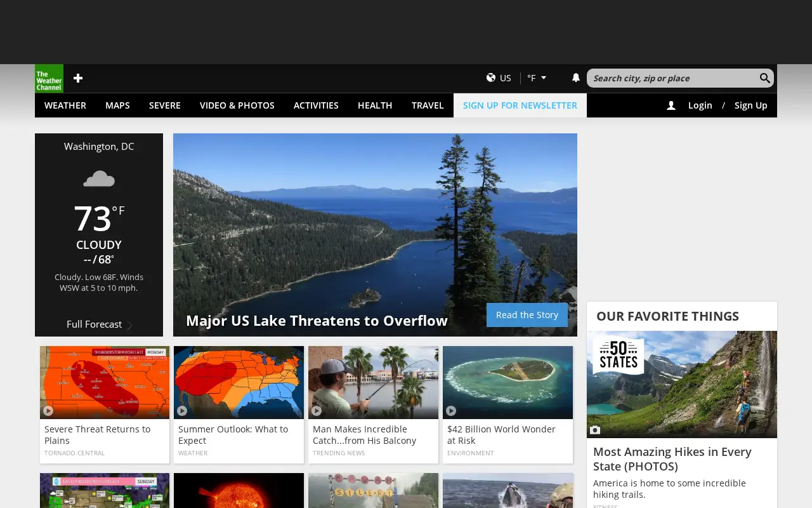Screen dimensions: 812x508
Task: Click the TORNADO CENTRAL category label
Action: (75, 453)
